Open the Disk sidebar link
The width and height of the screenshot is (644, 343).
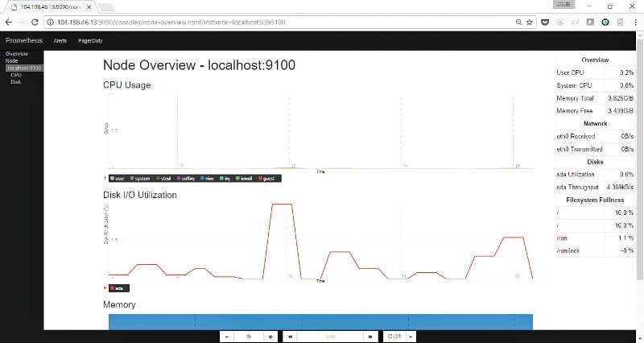tap(15, 82)
